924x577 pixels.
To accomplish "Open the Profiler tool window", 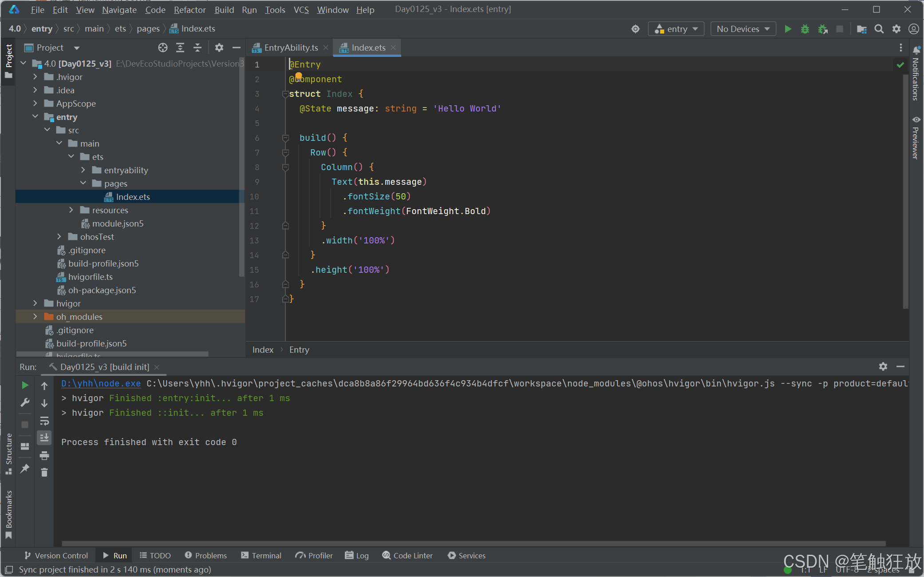I will click(314, 556).
